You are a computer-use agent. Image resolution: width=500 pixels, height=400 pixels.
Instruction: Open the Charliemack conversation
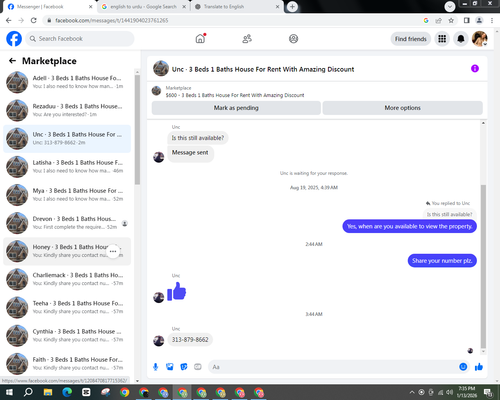67,279
